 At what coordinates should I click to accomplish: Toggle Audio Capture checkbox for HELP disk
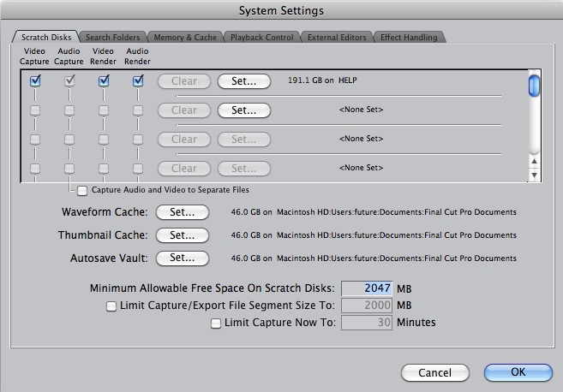click(69, 80)
